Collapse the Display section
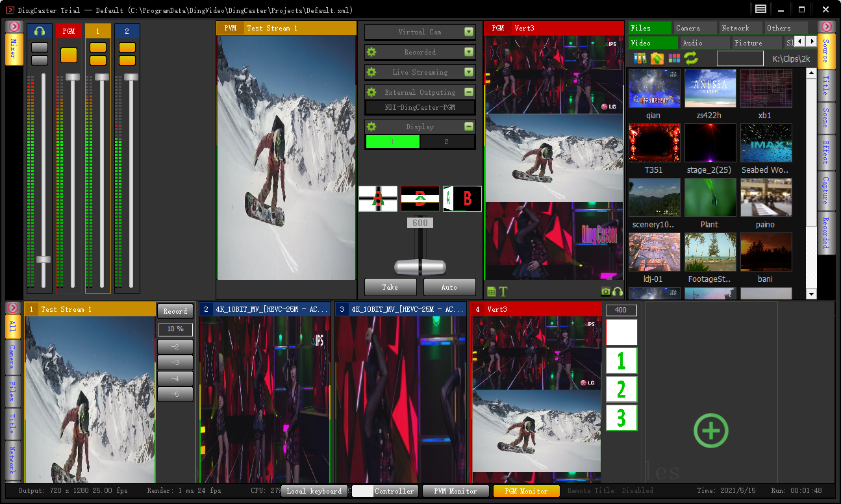 tap(469, 127)
